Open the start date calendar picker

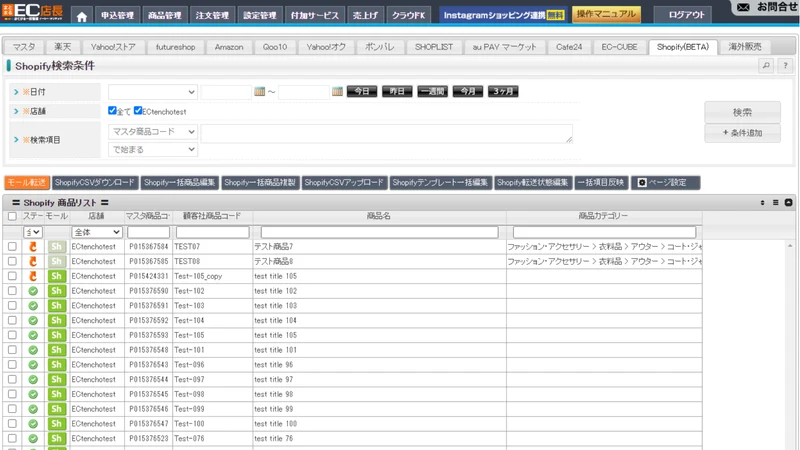[260, 91]
